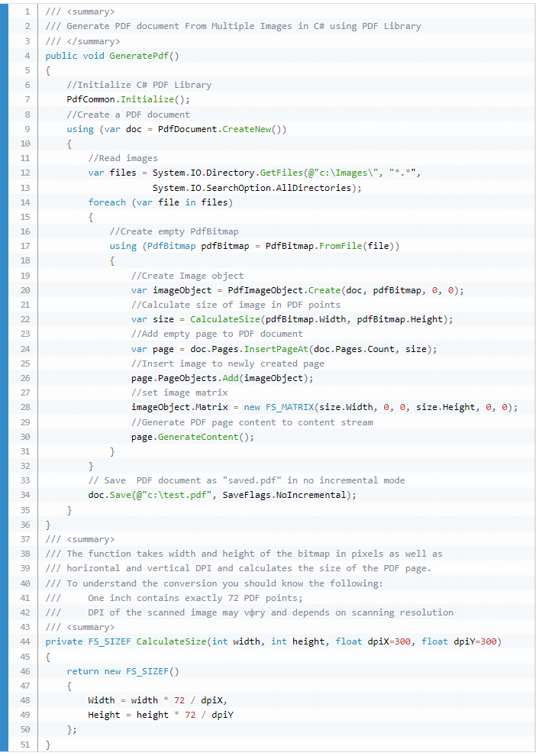Click PdfDocument.CreateNew() on line 9
The height and width of the screenshot is (756, 539).
221,129
